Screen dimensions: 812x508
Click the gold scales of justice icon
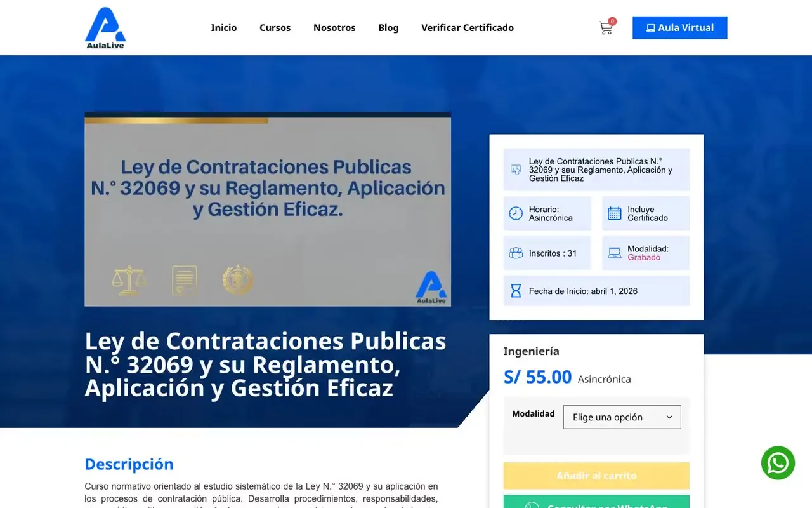coord(129,280)
